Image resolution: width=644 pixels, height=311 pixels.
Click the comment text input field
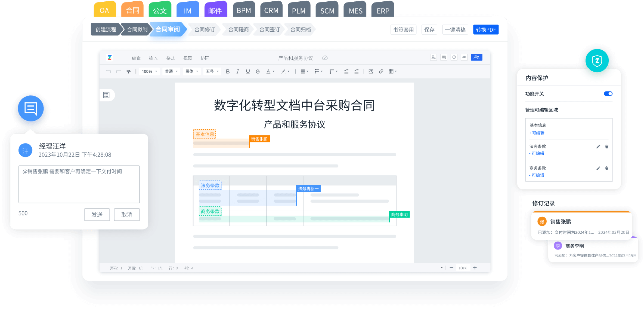79,184
